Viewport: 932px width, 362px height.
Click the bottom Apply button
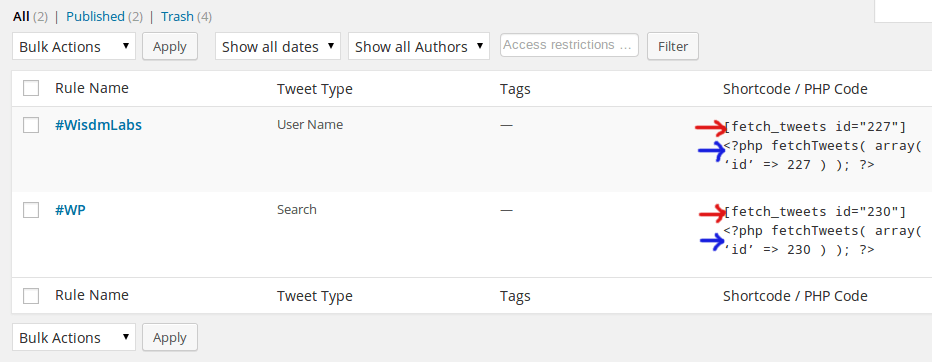[x=170, y=337]
